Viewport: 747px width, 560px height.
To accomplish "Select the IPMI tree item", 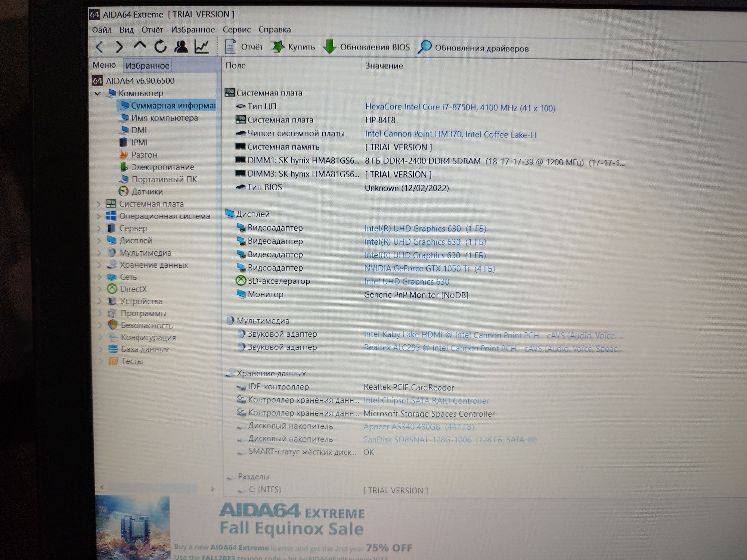I will pyautogui.click(x=133, y=143).
